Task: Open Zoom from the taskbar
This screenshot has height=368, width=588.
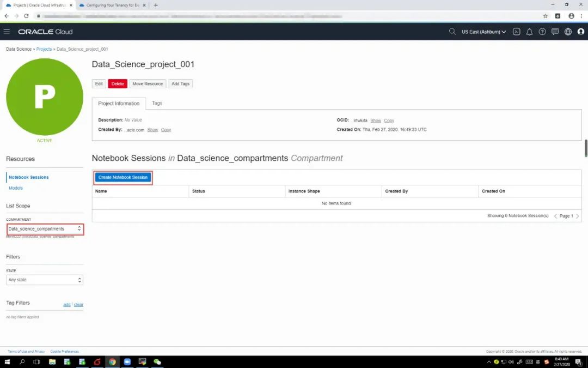Action: (x=127, y=362)
